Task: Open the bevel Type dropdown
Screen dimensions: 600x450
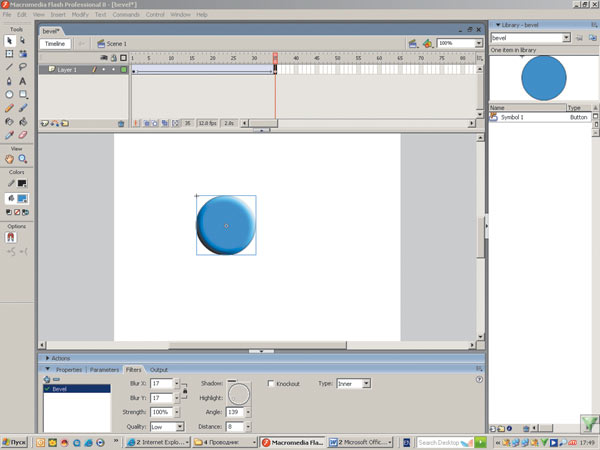Action: point(353,383)
